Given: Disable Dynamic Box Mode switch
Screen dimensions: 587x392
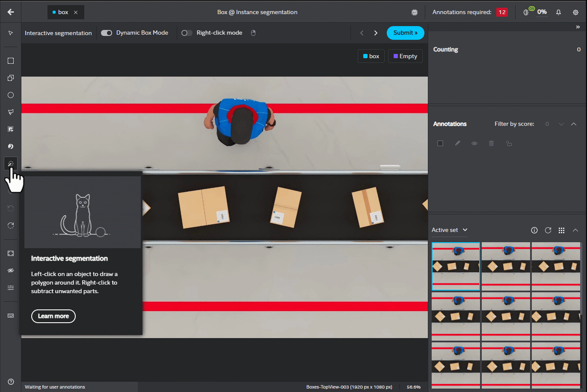Looking at the screenshot, I should 107,33.
